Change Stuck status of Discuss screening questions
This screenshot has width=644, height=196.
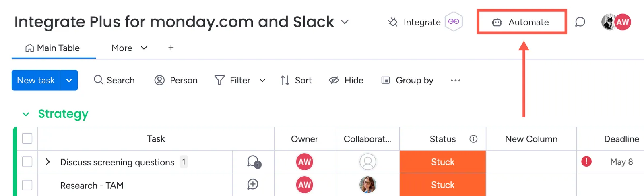click(x=443, y=162)
